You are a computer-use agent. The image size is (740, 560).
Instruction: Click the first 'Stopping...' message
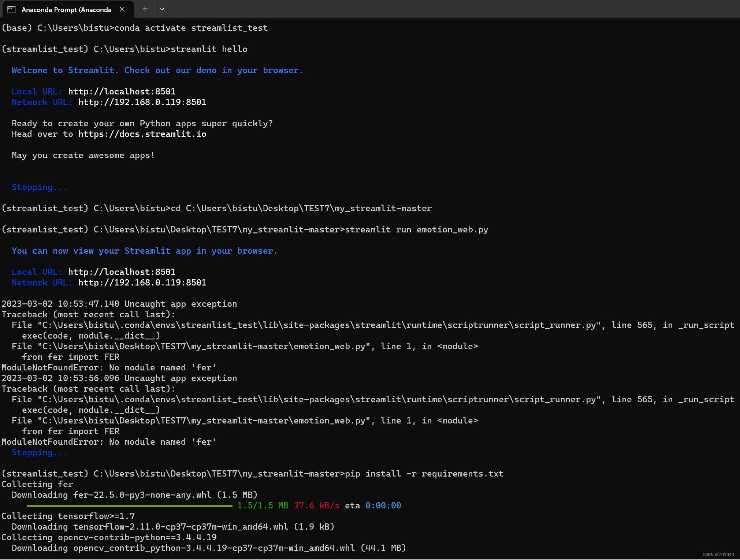[x=40, y=187]
